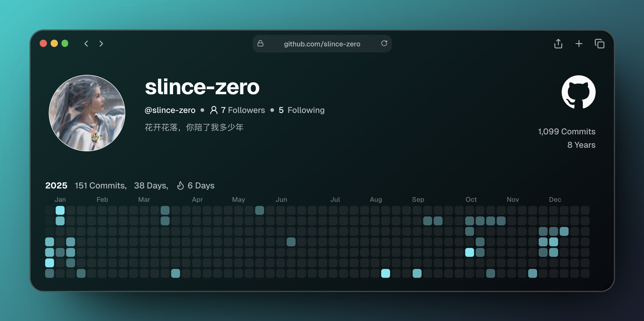Click the plus new tab icon
The image size is (644, 321).
579,44
